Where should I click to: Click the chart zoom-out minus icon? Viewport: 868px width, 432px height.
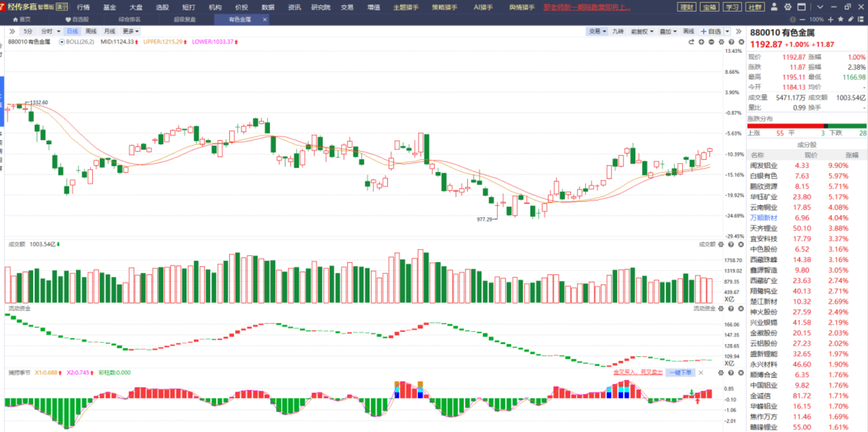coord(712,42)
